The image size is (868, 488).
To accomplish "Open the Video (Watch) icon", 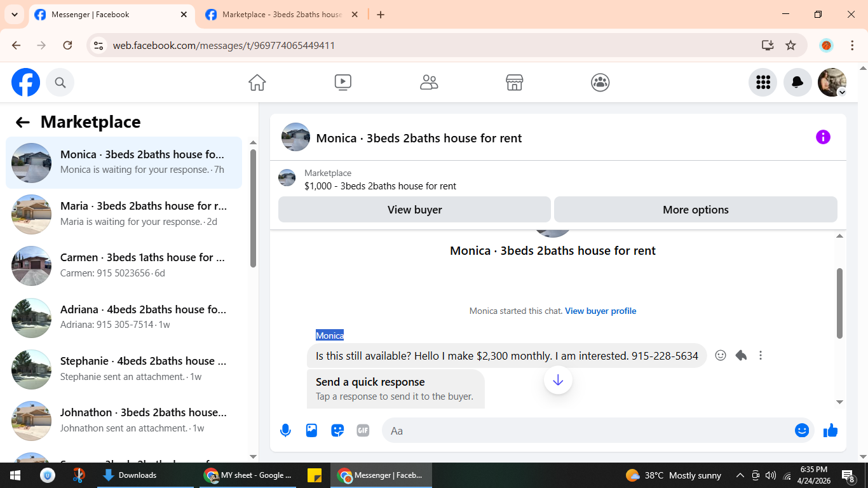I will (x=343, y=83).
